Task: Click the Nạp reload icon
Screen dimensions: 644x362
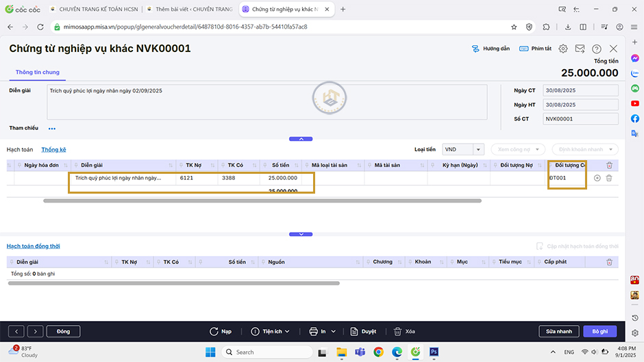Action: pyautogui.click(x=221, y=331)
